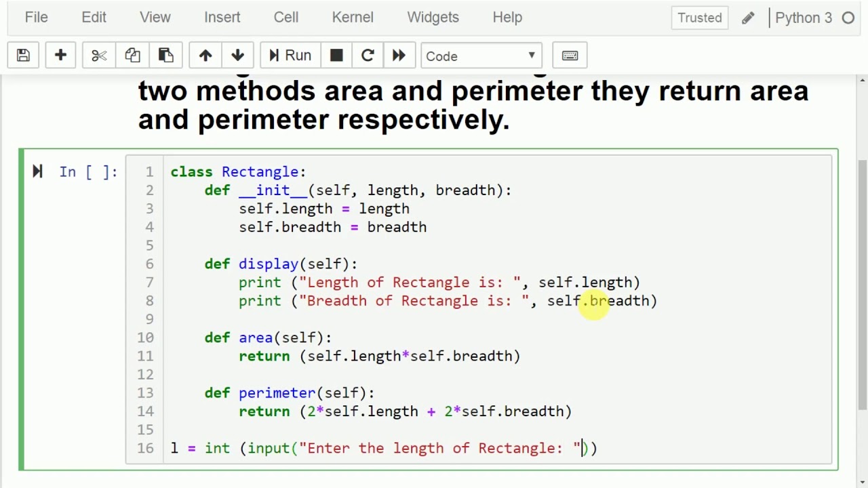Insert cell below with plus icon
Viewport: 868px width, 488px height.
[60, 56]
